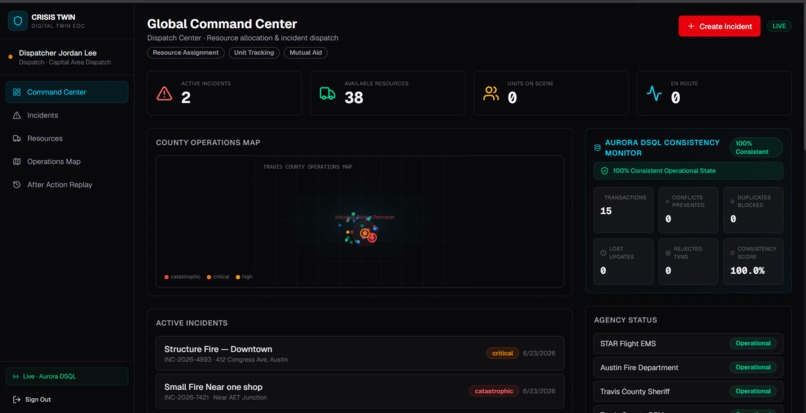
Task: Click the LIVE status badge
Action: coord(779,26)
